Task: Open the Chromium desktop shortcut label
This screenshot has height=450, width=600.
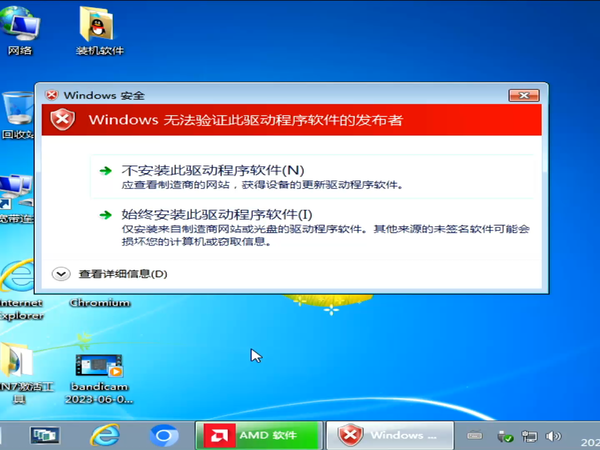Action: pos(100,303)
